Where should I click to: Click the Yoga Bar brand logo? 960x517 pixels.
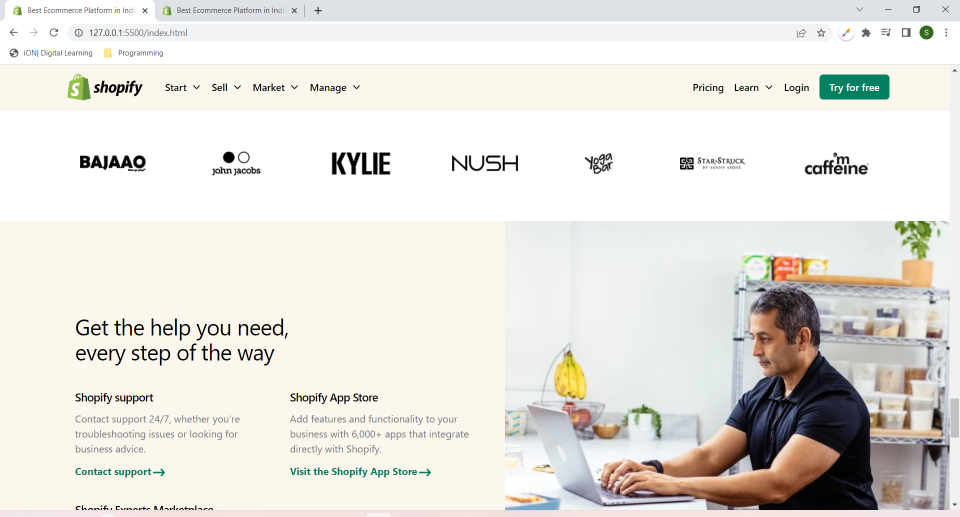click(599, 163)
